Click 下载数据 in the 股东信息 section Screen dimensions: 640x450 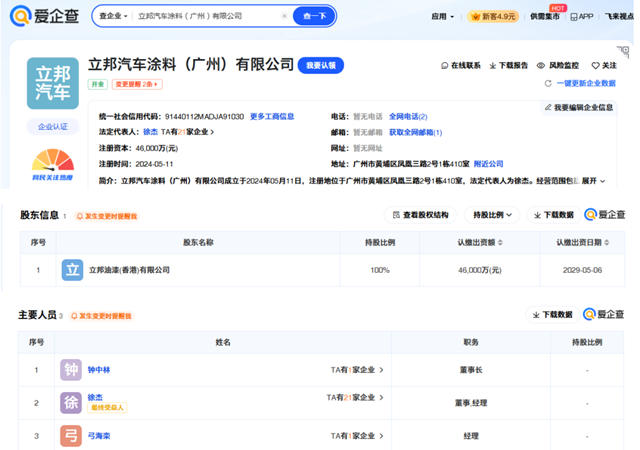pyautogui.click(x=554, y=215)
